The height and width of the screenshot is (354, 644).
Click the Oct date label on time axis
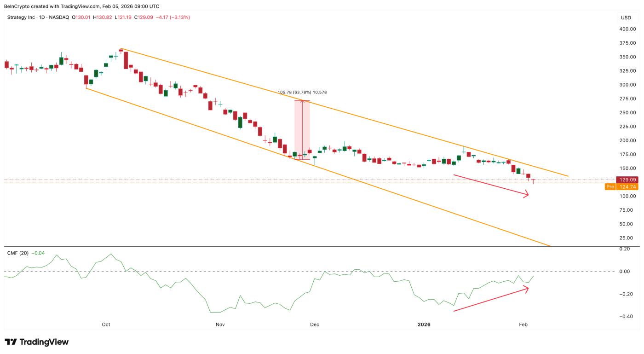106,325
